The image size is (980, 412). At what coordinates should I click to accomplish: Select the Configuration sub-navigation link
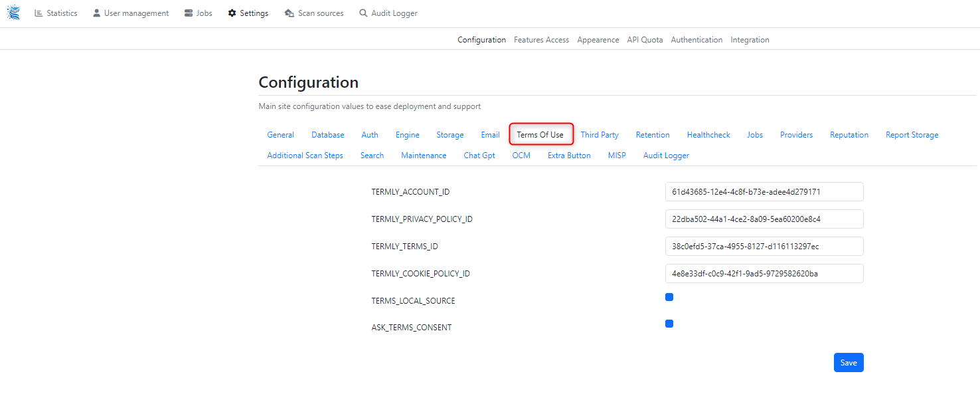(x=481, y=40)
